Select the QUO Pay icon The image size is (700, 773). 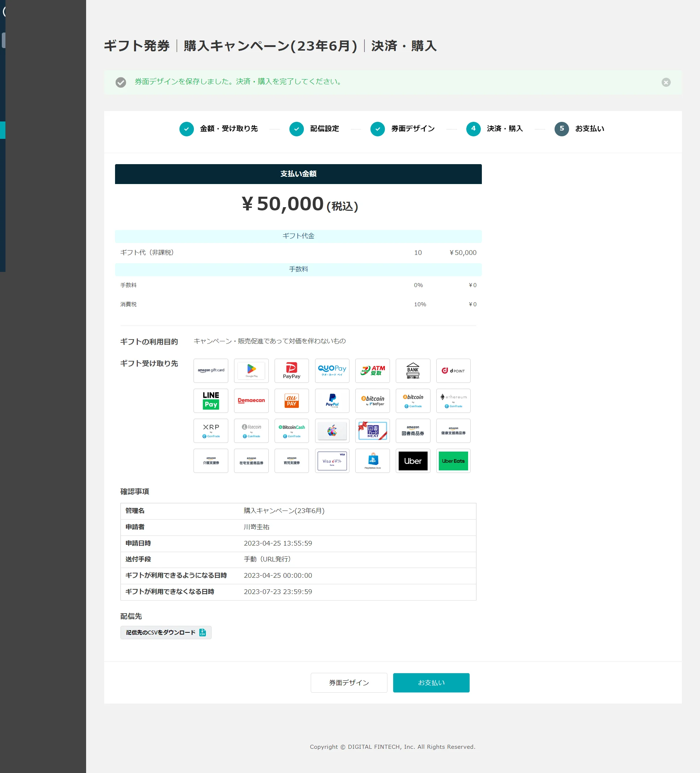pyautogui.click(x=332, y=370)
